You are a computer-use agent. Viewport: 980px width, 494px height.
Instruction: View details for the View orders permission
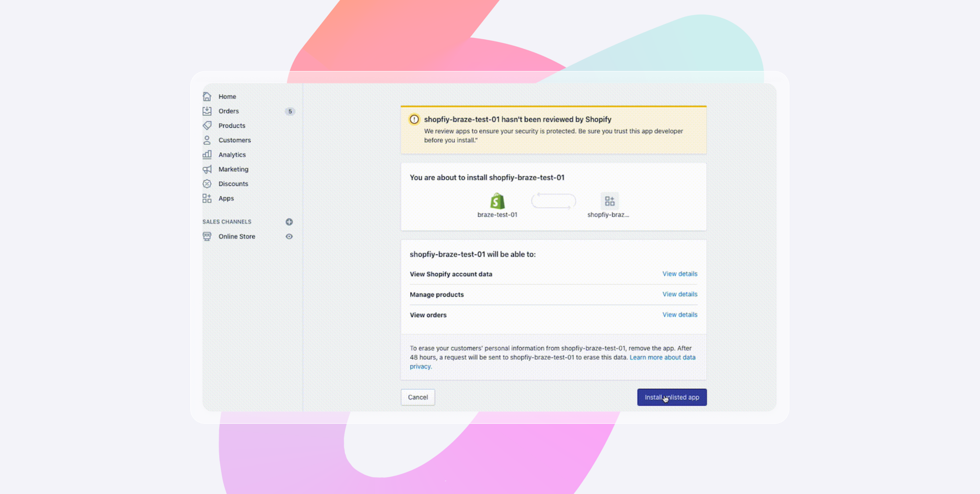pos(679,314)
